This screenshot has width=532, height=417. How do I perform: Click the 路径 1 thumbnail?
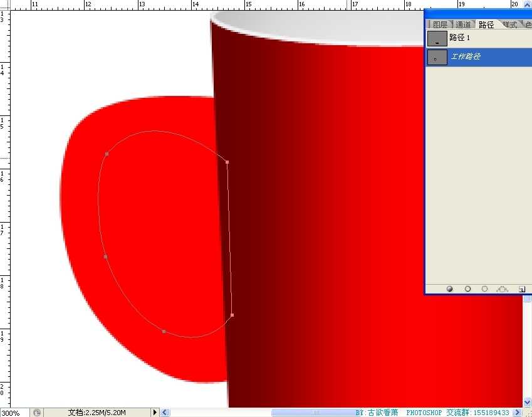437,38
